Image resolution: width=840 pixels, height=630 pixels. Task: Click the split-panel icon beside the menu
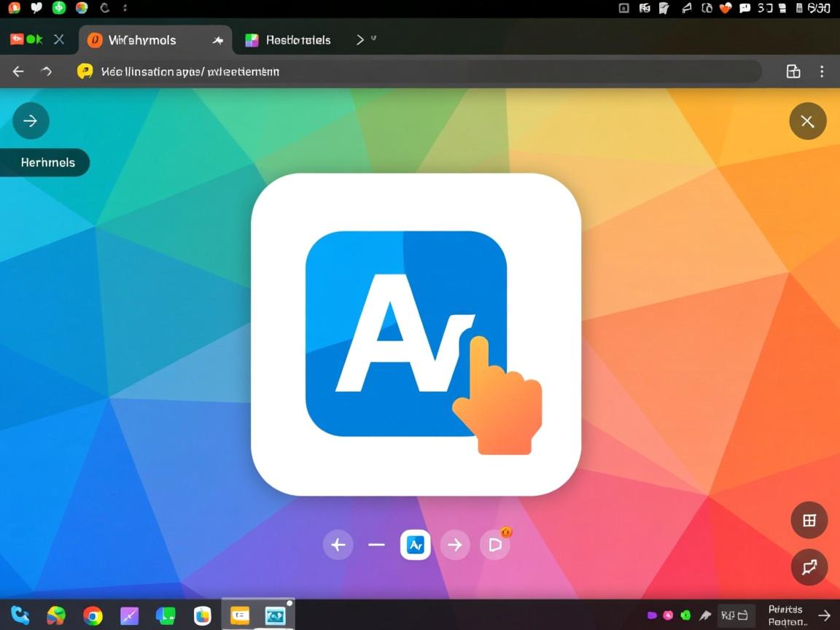point(793,71)
